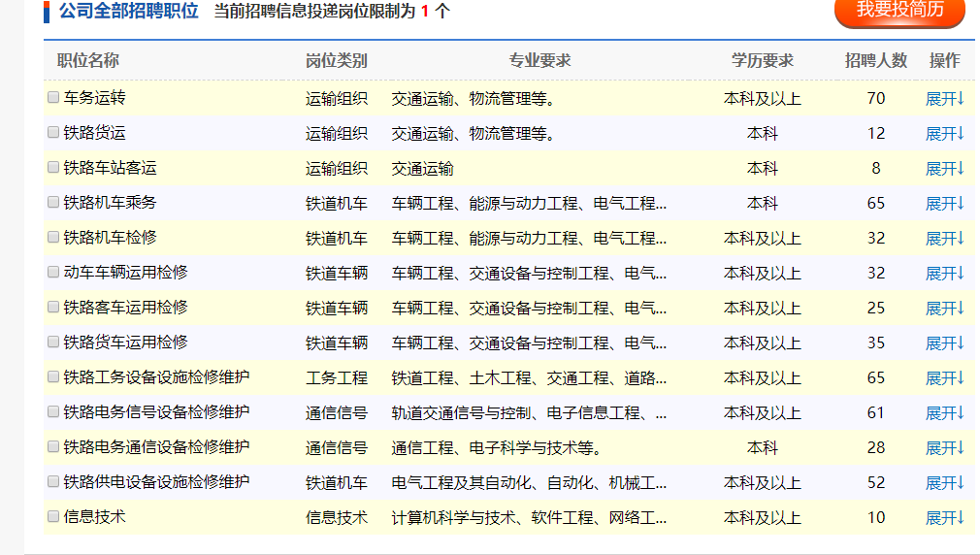This screenshot has width=980, height=555.
Task: Click 电气工程及其自动化 major requirement cell
Action: 529,483
